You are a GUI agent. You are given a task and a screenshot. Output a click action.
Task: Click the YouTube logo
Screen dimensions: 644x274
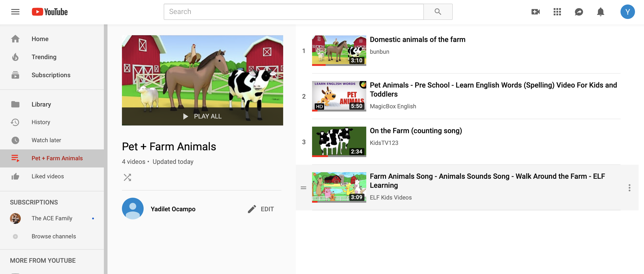[x=50, y=12]
